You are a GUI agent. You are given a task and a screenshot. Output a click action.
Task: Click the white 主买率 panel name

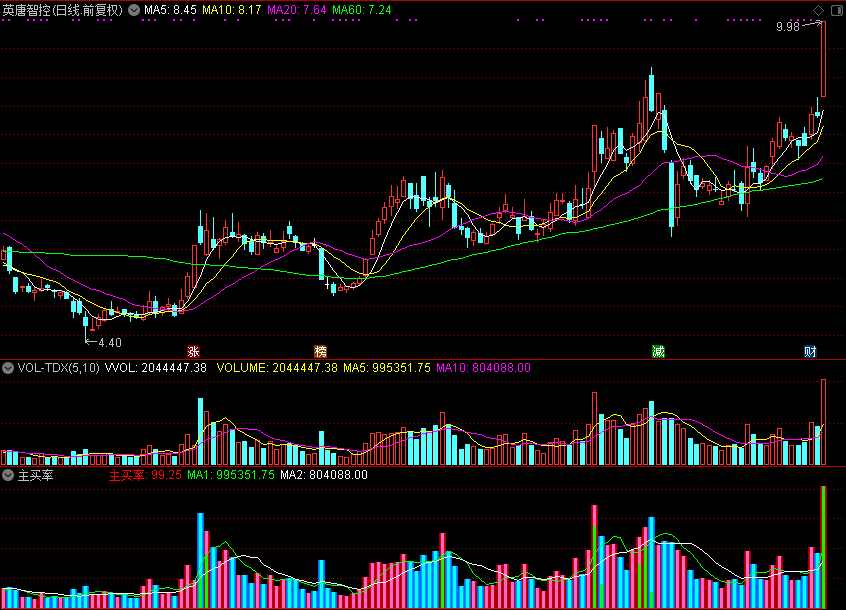[36, 475]
